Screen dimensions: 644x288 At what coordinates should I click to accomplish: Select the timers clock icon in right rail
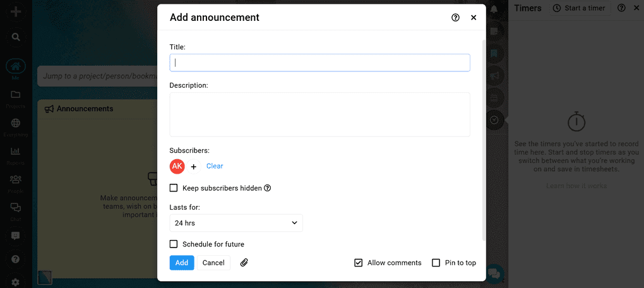click(494, 120)
